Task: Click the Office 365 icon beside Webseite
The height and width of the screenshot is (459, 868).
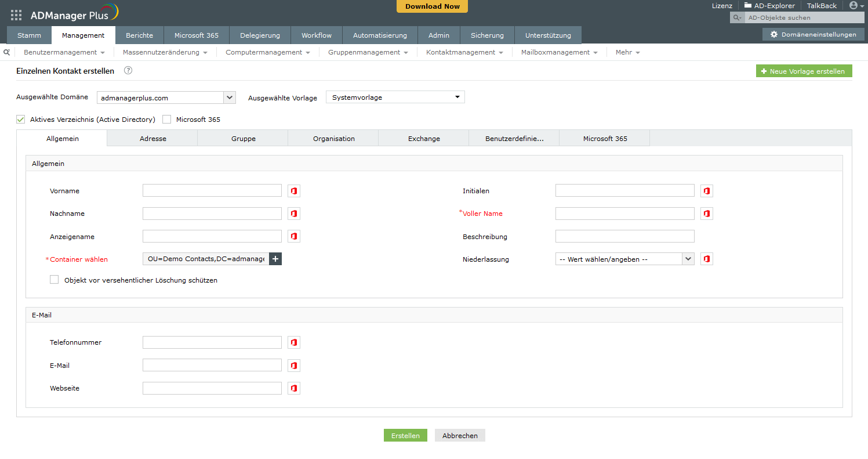Action: pos(294,388)
